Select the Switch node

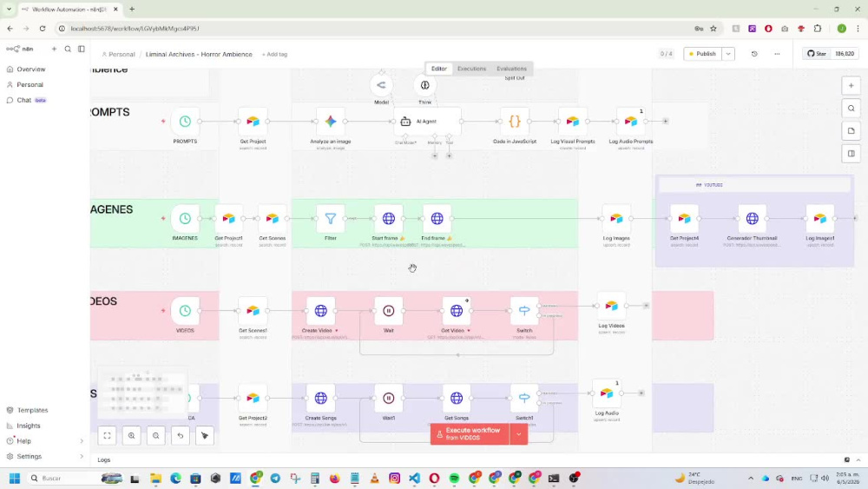tap(524, 311)
